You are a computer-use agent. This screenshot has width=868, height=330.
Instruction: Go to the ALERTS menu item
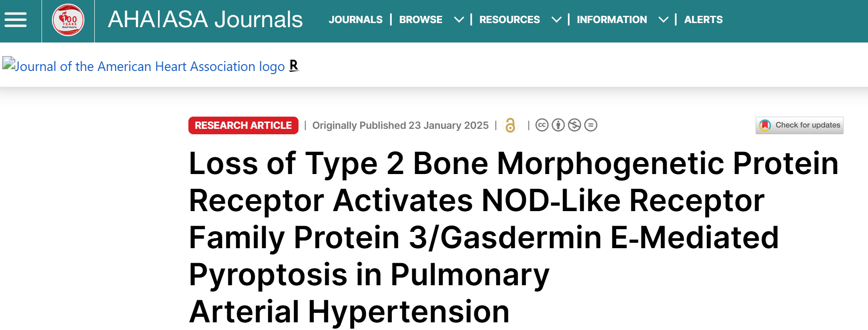(x=703, y=20)
